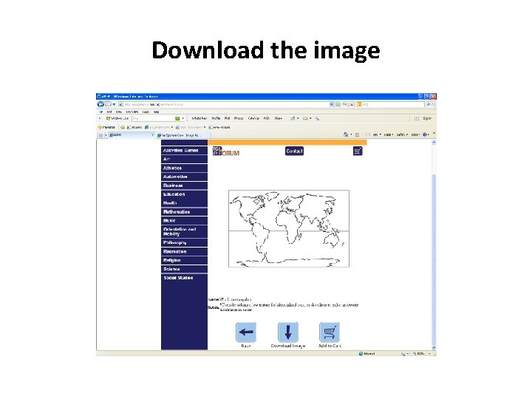Image resolution: width=532 pixels, height=399 pixels.
Task: Click the Internet zone status indicator
Action: 366,353
